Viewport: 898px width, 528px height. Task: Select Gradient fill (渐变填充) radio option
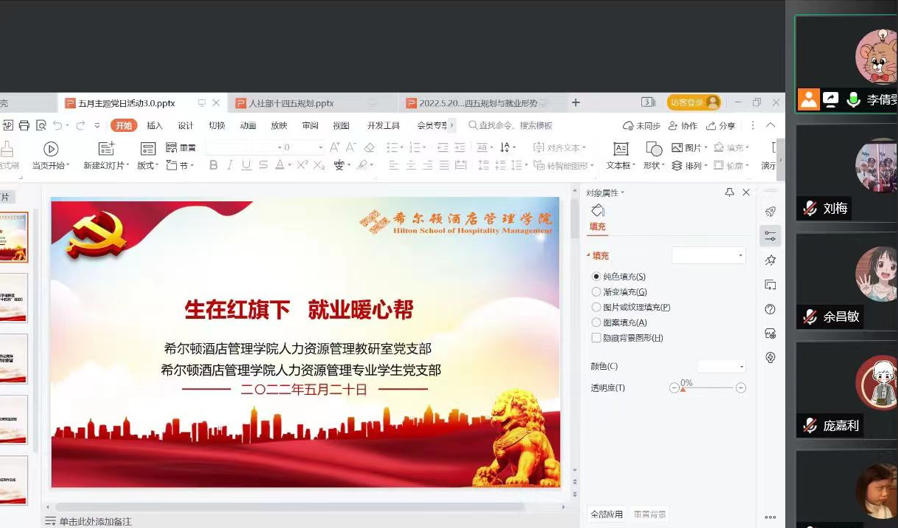[x=596, y=292]
